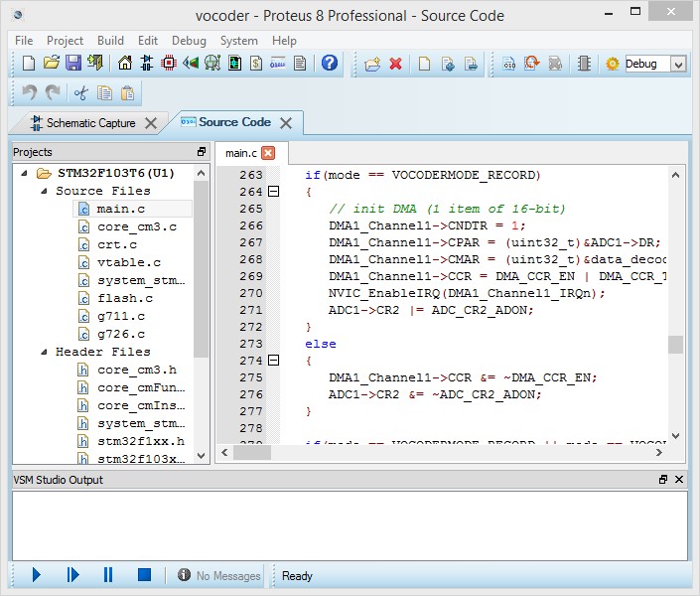Click the greyed stop build icon

(x=555, y=64)
